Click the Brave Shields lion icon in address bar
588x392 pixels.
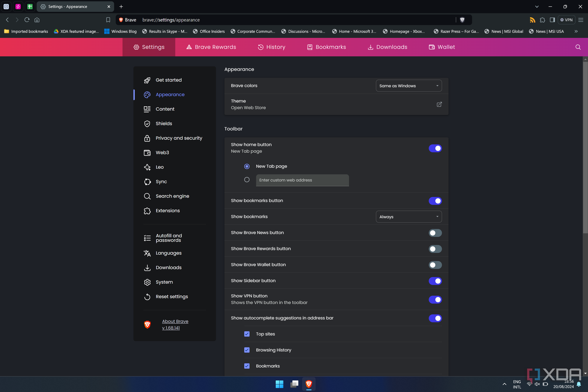462,20
